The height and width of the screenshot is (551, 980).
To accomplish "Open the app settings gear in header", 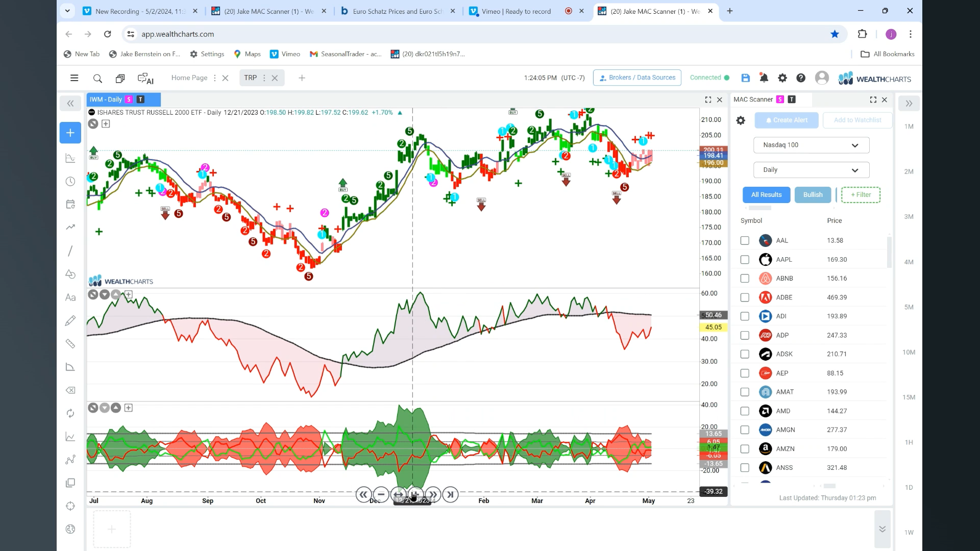I will [x=782, y=78].
